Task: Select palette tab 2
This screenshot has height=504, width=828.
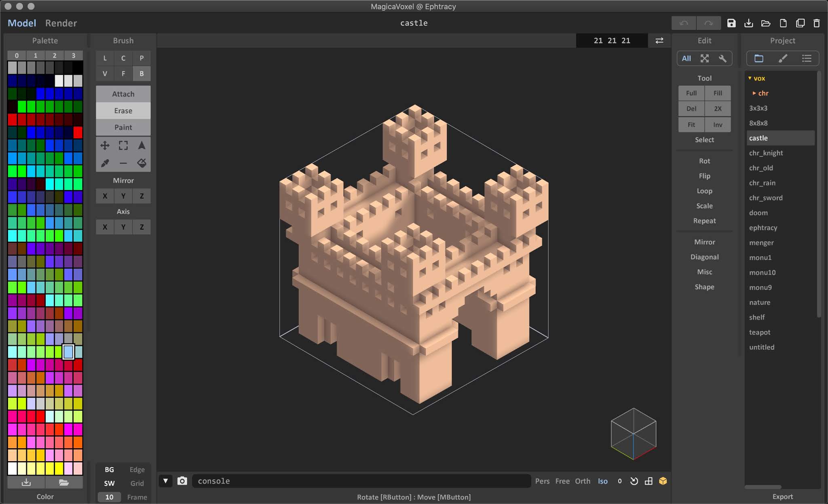Action: click(x=54, y=55)
